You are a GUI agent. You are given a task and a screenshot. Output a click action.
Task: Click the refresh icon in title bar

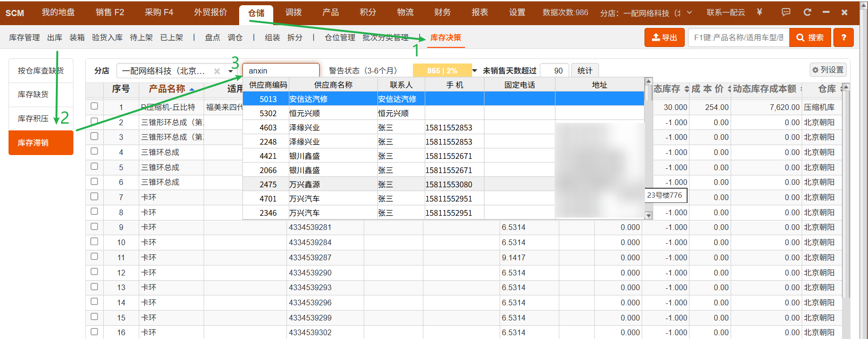coord(807,12)
